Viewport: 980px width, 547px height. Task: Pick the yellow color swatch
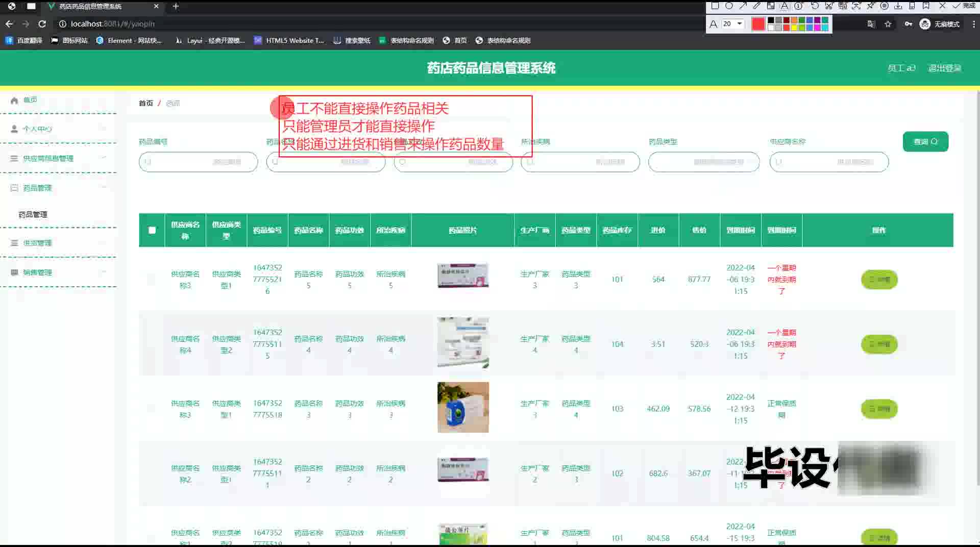tap(794, 28)
